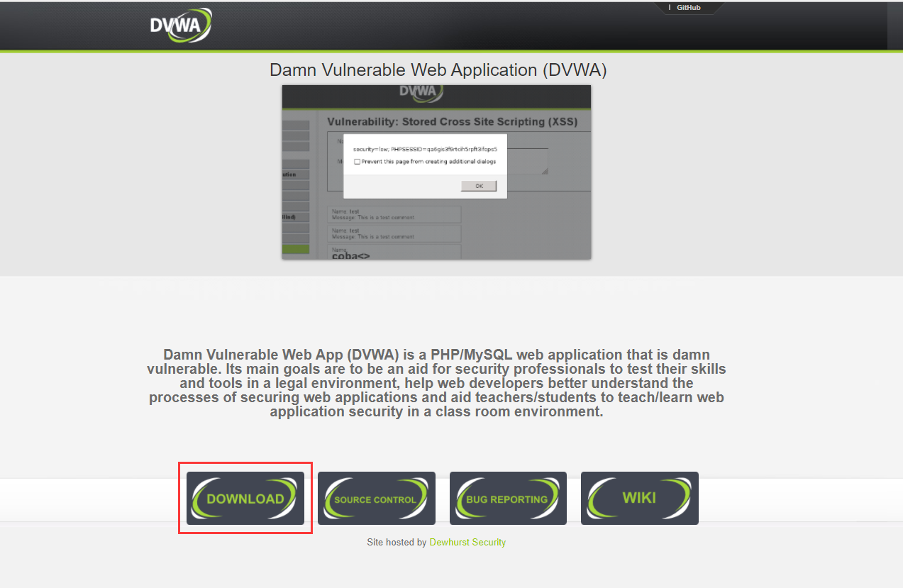Click the GitHub ribbon icon top right
This screenshot has height=588, width=903.
670,8
